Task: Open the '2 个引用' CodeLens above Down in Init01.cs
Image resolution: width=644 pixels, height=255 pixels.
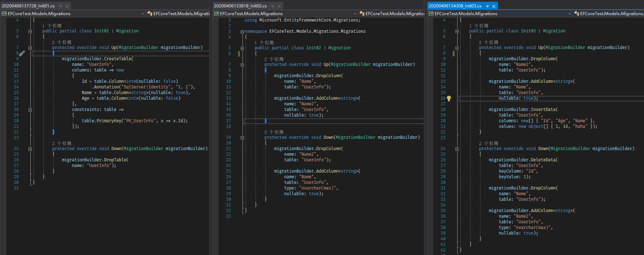Action: click(x=62, y=144)
